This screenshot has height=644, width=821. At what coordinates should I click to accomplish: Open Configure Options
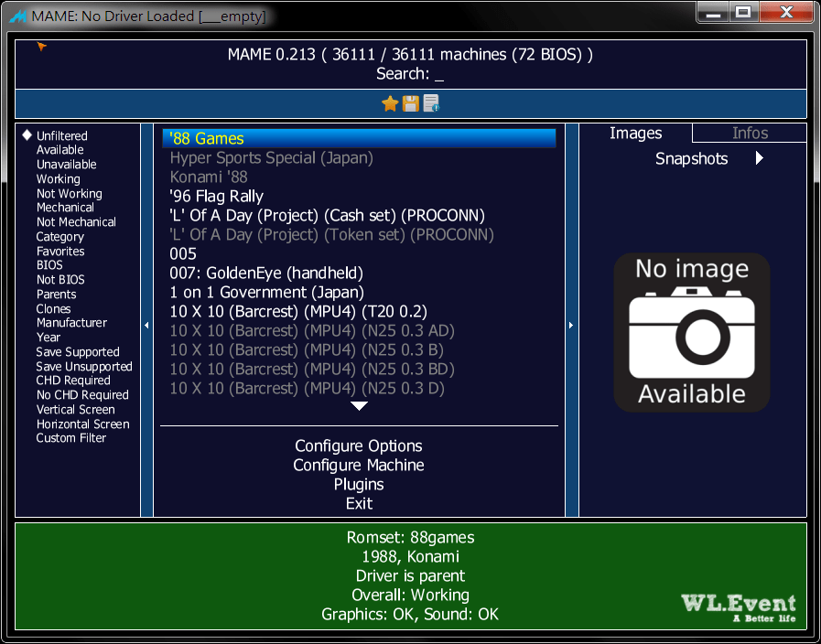pos(359,445)
